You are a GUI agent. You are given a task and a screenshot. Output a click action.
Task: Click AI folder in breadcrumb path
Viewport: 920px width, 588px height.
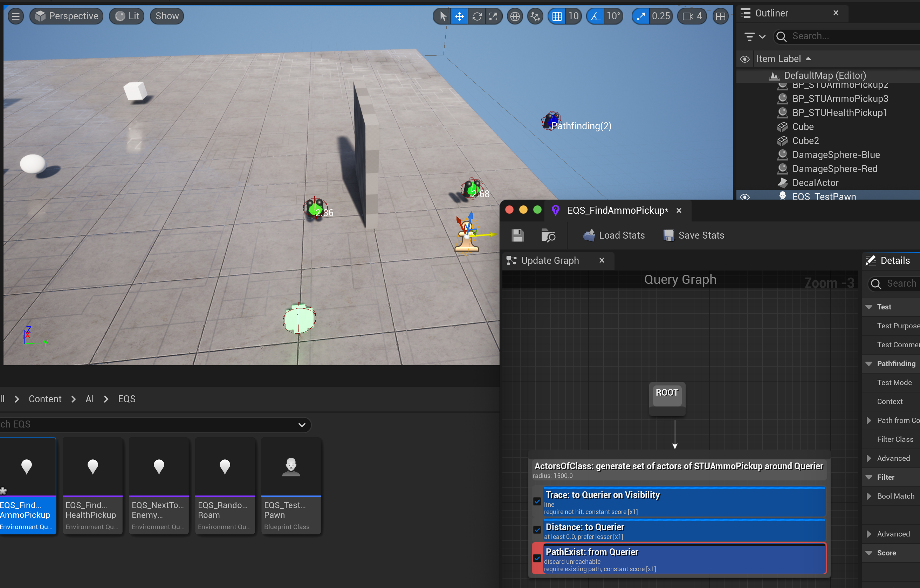pos(90,399)
